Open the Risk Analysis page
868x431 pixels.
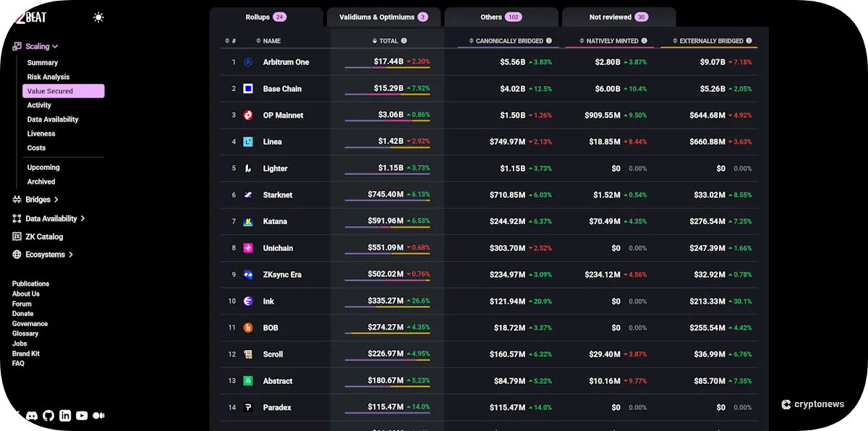pyautogui.click(x=48, y=77)
